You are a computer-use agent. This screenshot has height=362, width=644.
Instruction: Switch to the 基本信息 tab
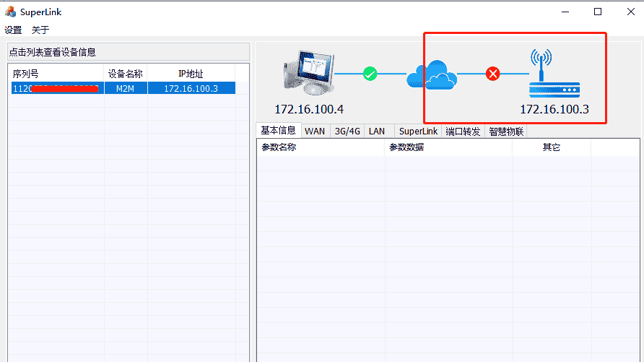click(278, 131)
